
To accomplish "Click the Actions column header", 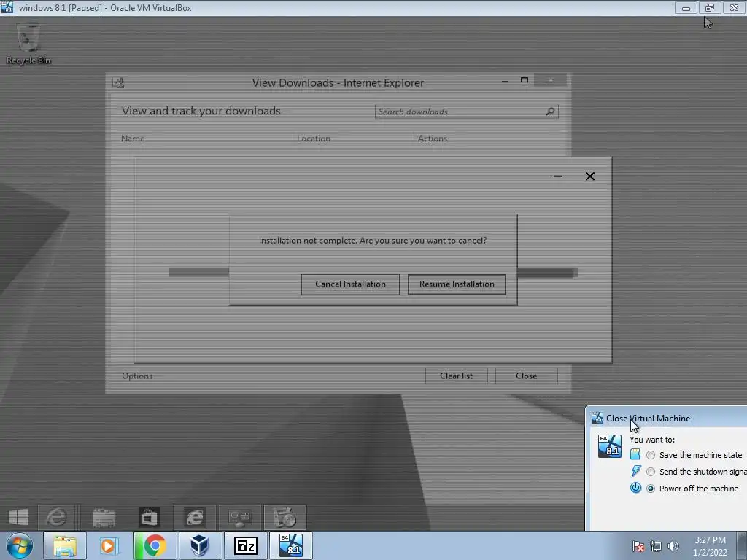I will pyautogui.click(x=433, y=139).
